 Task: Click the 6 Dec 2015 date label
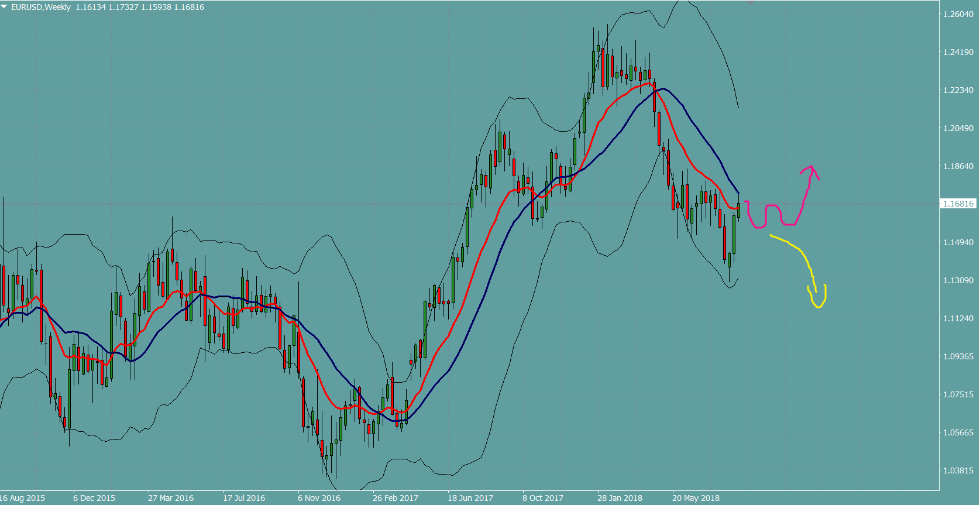click(94, 498)
